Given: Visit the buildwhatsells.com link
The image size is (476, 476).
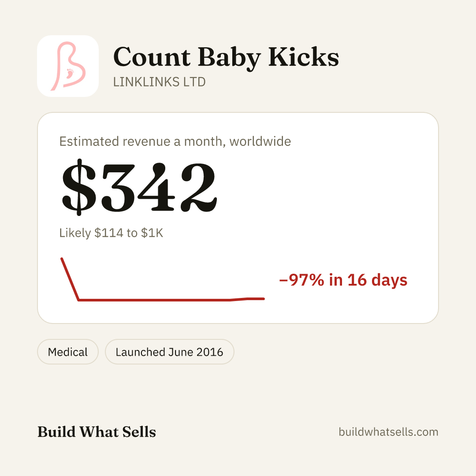Looking at the screenshot, I should point(388,432).
